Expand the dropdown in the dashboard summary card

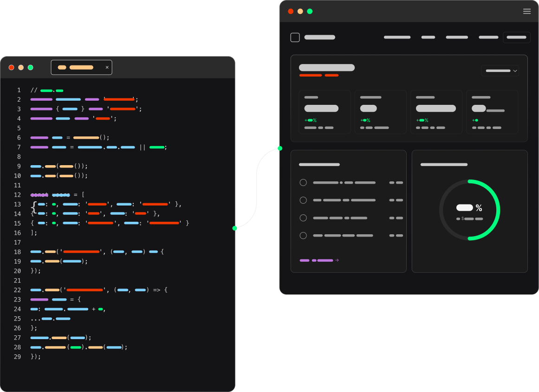(500, 71)
